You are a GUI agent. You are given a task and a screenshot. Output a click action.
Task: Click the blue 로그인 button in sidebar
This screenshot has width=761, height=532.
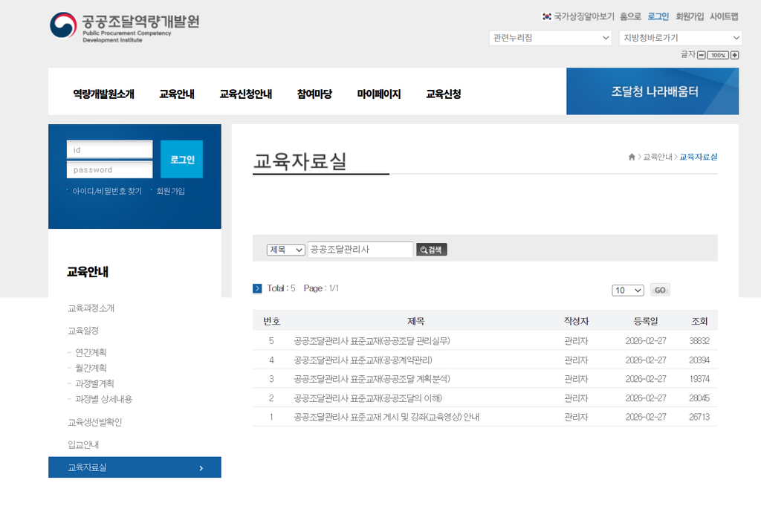(181, 159)
